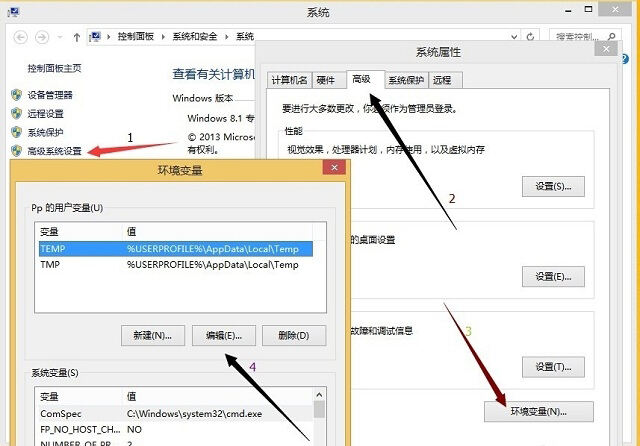Open 远程设置 from the sidebar
The image size is (640, 446).
point(45,114)
